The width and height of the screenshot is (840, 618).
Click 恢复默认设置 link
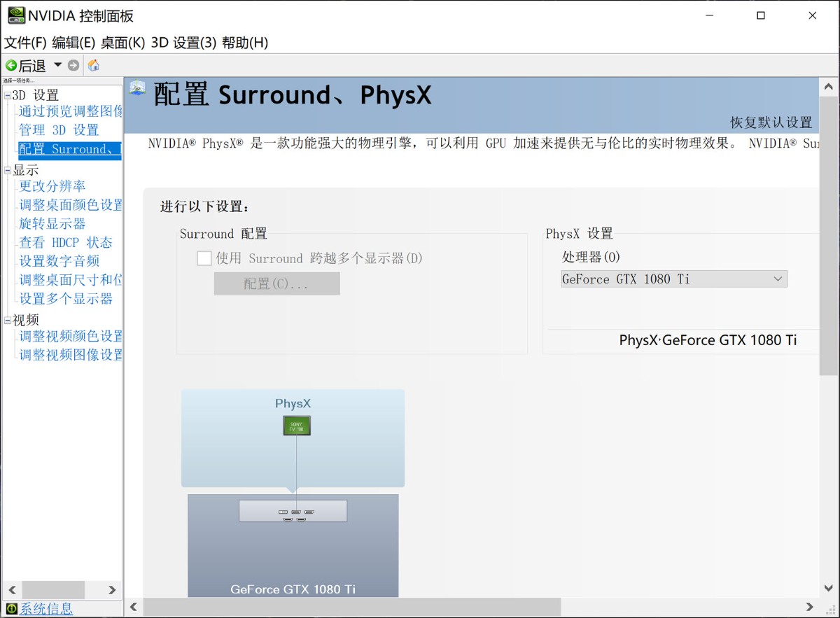tap(771, 122)
